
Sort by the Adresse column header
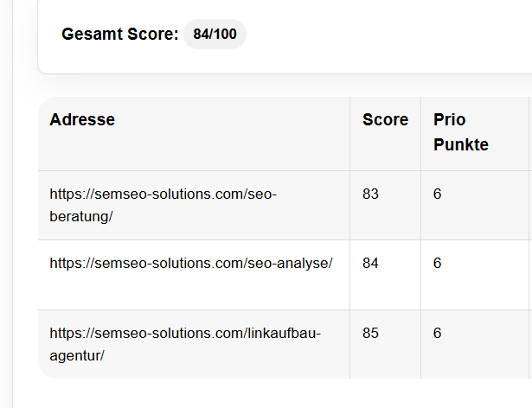click(x=82, y=120)
